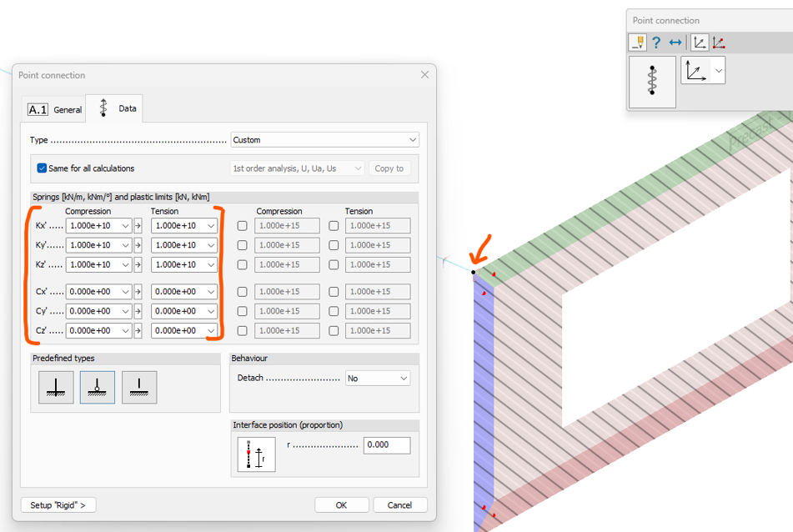793x532 pixels.
Task: Click the r interface position input field
Action: tap(387, 445)
